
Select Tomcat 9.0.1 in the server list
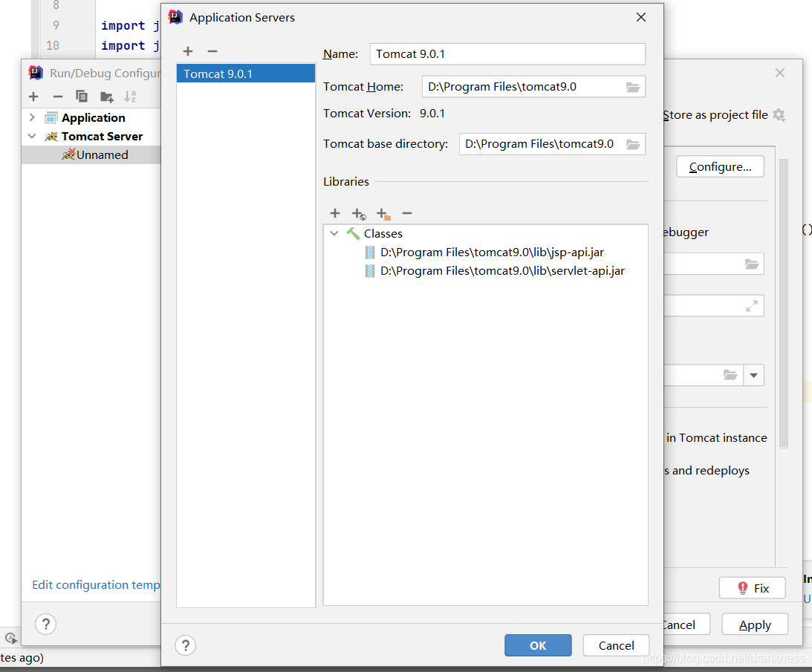point(246,74)
